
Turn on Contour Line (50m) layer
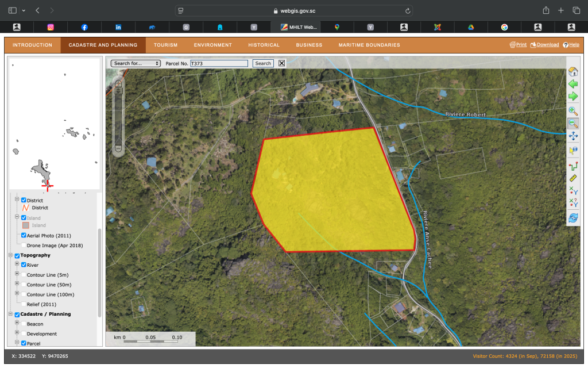pos(24,285)
